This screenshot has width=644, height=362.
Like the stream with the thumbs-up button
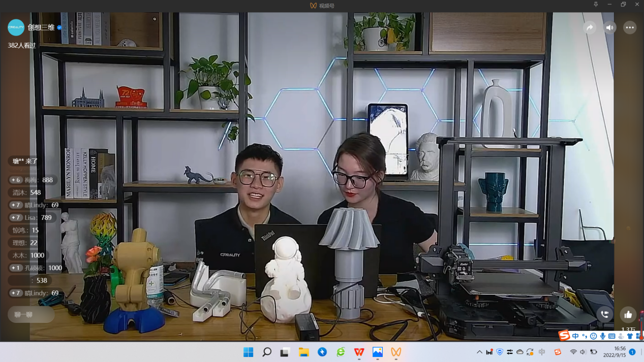[628, 315]
